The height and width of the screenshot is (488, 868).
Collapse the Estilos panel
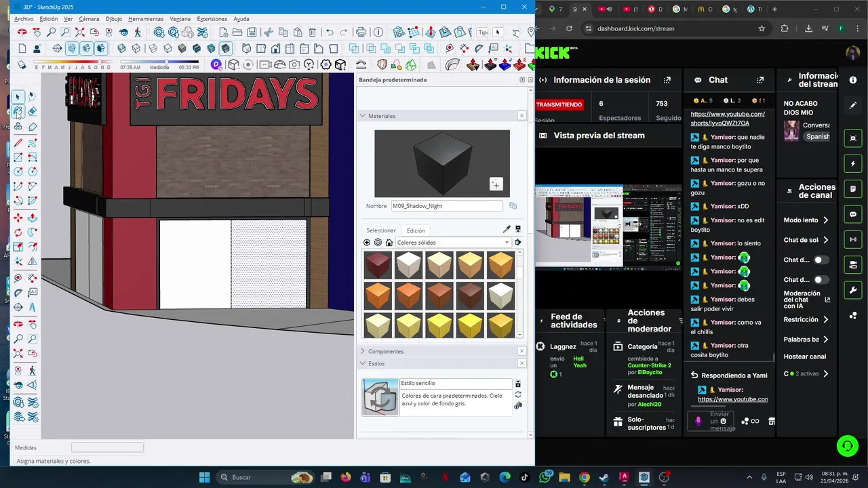coord(363,363)
